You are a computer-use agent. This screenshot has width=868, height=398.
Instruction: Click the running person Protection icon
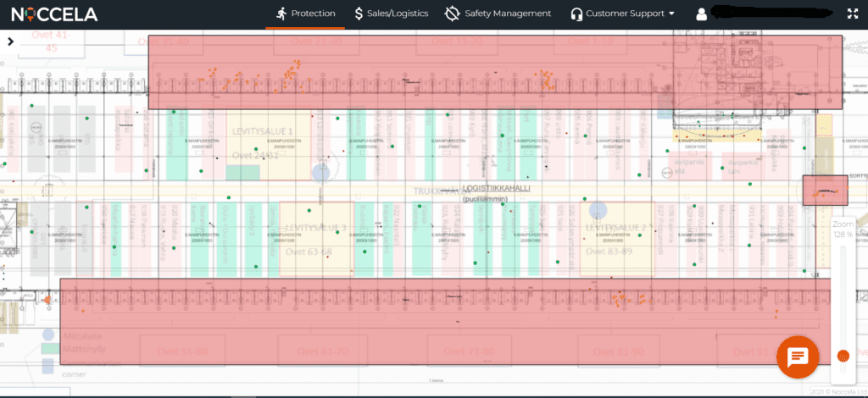[281, 14]
